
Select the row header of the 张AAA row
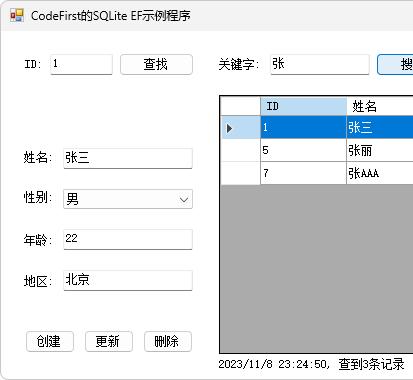(x=241, y=173)
